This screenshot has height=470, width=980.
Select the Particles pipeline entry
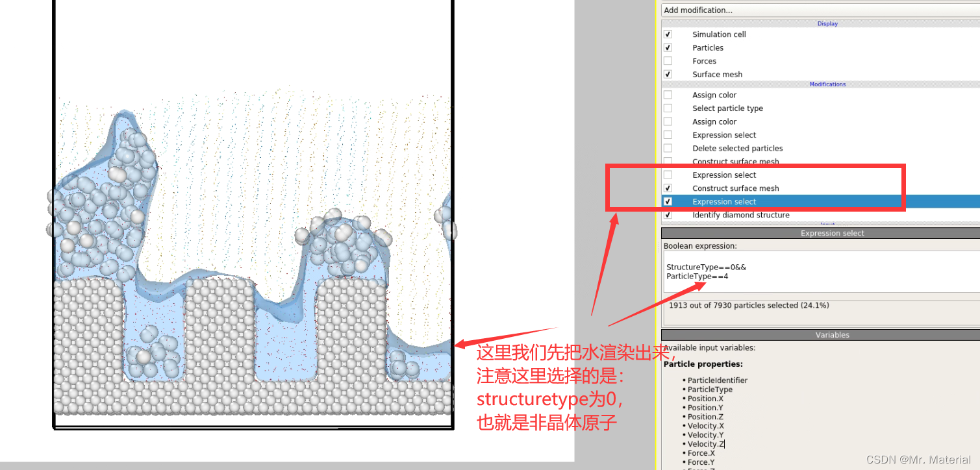[707, 48]
